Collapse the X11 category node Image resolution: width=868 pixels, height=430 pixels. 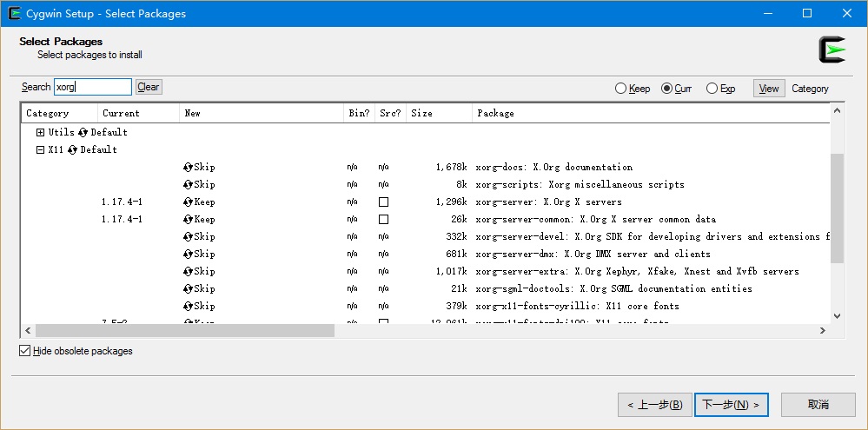point(40,149)
